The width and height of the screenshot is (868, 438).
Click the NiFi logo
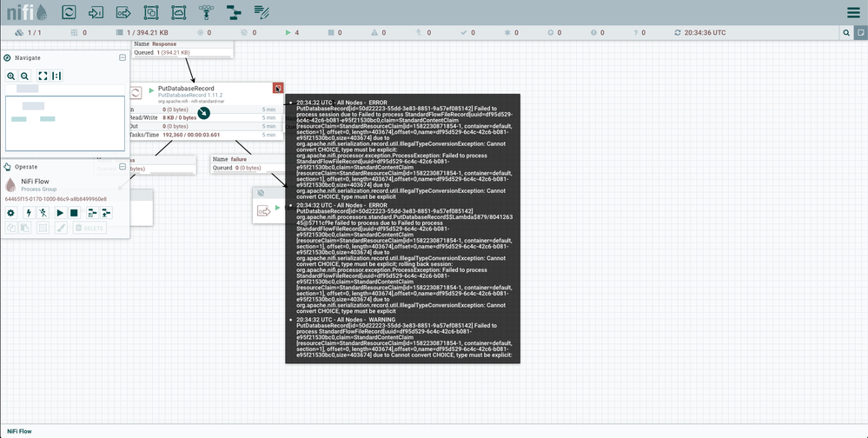(x=27, y=12)
